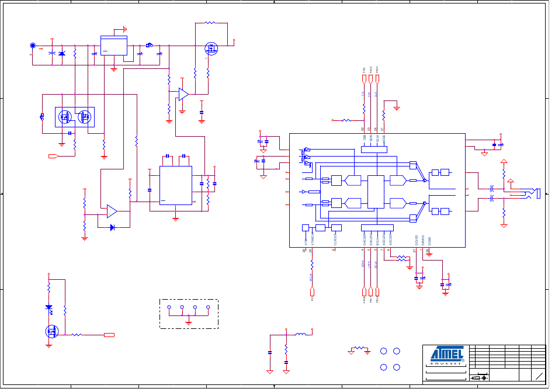Select the right transistor in the dual MOSFET package
Viewport: 555px width, 392px height.
[85, 117]
